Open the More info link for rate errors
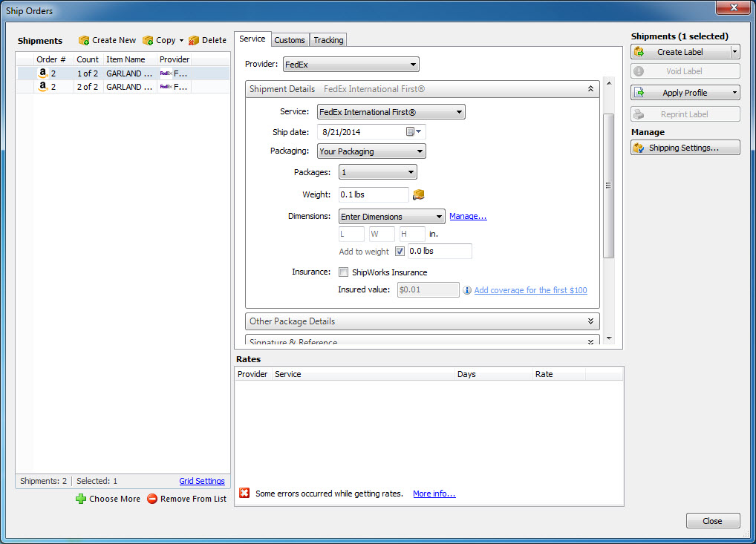 (434, 494)
